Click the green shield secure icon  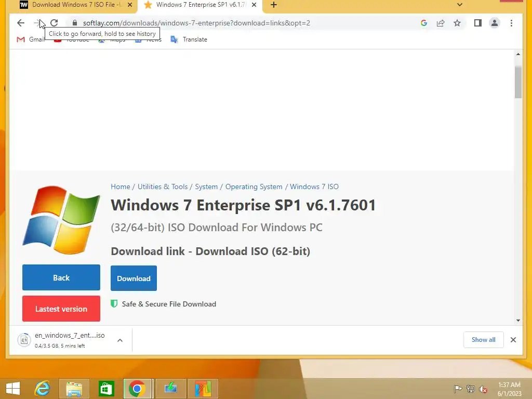pyautogui.click(x=114, y=303)
